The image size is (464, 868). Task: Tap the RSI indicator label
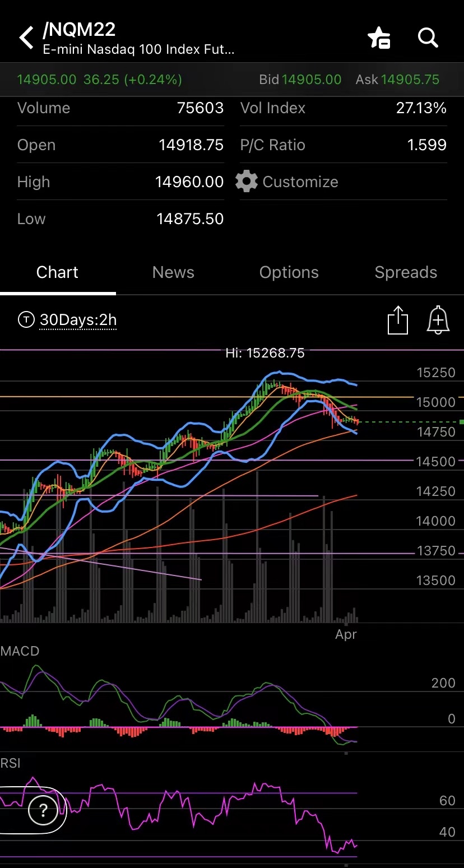(10, 763)
